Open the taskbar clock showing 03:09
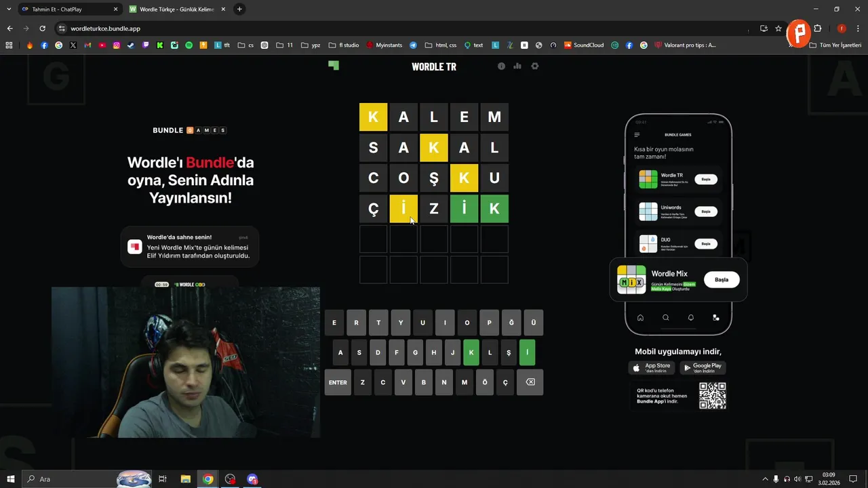868x488 pixels. pos(829,479)
